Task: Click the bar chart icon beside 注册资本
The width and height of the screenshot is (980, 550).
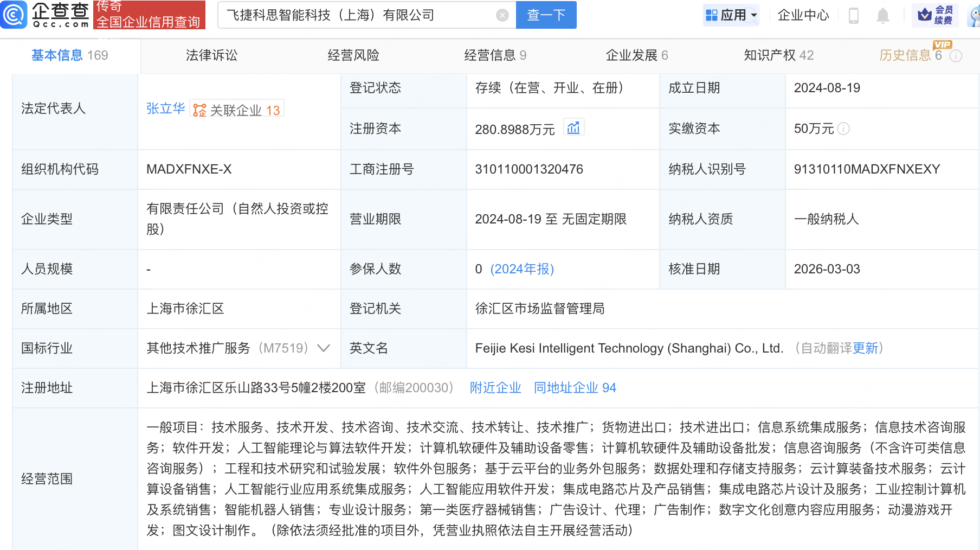Action: (574, 127)
